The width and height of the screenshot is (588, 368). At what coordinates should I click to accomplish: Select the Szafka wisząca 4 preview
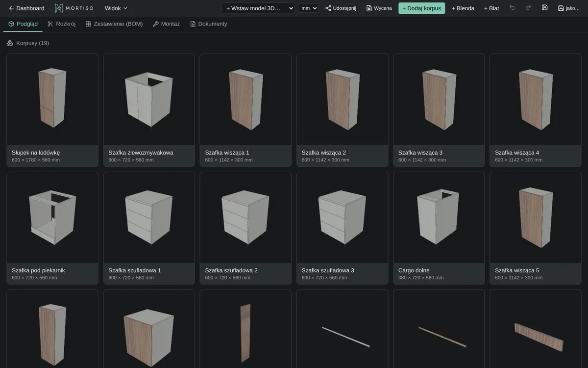click(536, 100)
